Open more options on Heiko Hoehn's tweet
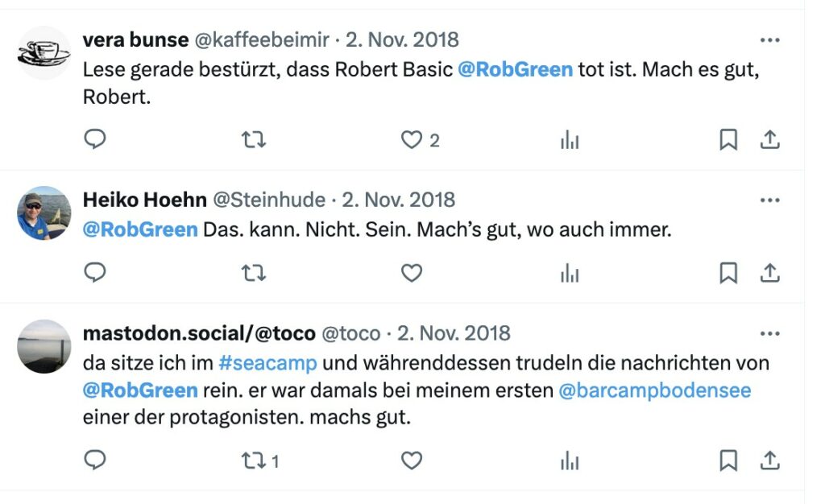 pyautogui.click(x=769, y=200)
